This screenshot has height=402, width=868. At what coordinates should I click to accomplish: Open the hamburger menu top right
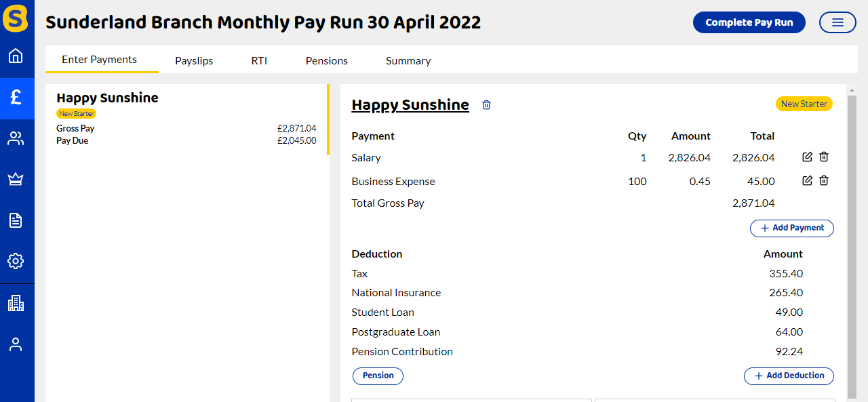(837, 22)
